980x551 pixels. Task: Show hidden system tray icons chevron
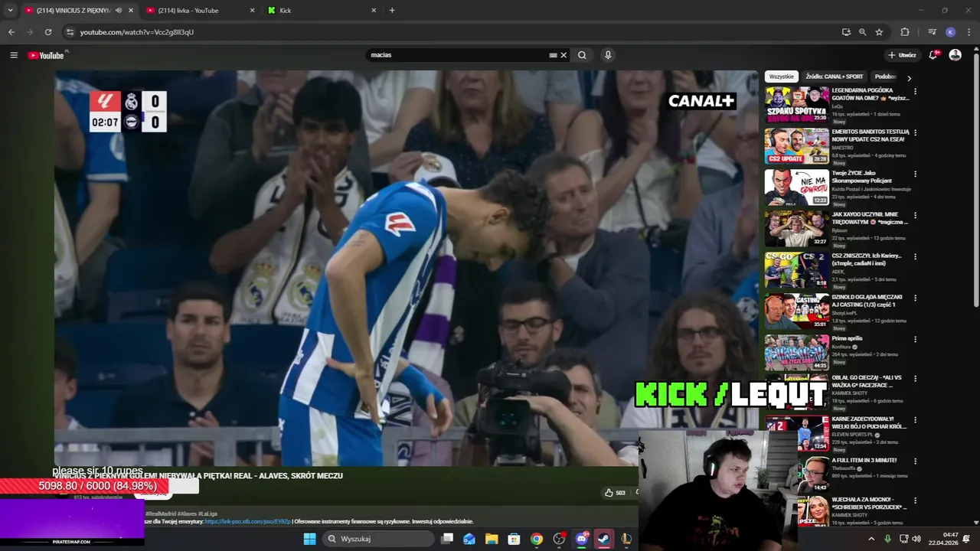click(871, 539)
